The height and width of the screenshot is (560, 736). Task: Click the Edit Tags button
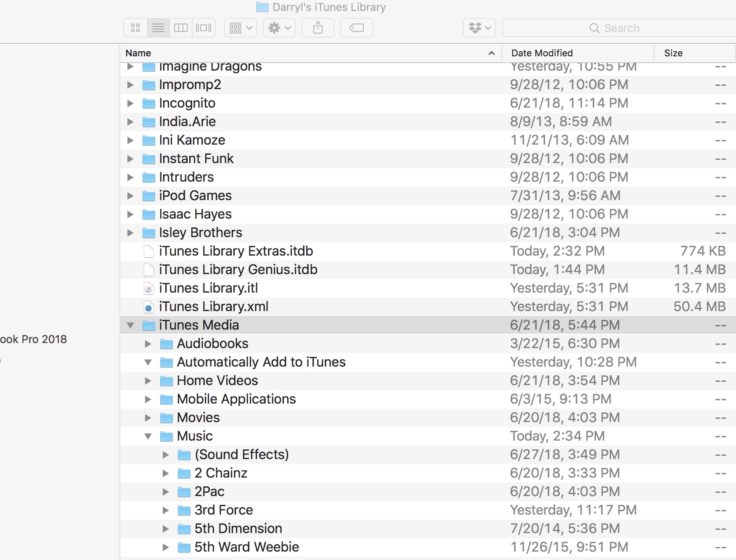click(x=357, y=28)
